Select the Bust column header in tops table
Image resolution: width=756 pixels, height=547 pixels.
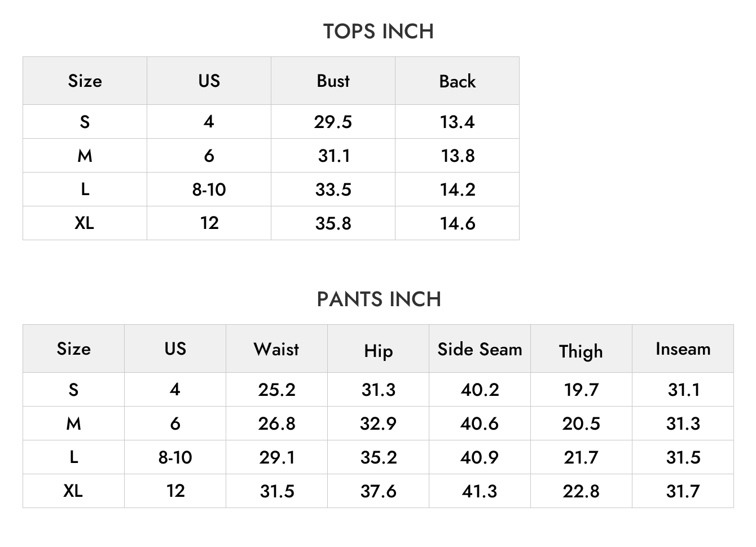tap(333, 81)
